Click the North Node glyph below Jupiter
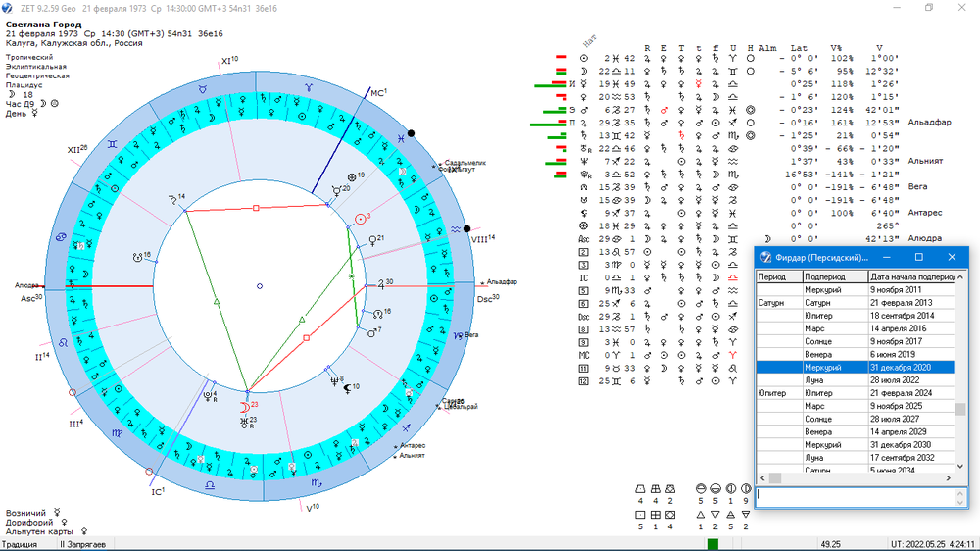The image size is (980, 551). click(378, 314)
